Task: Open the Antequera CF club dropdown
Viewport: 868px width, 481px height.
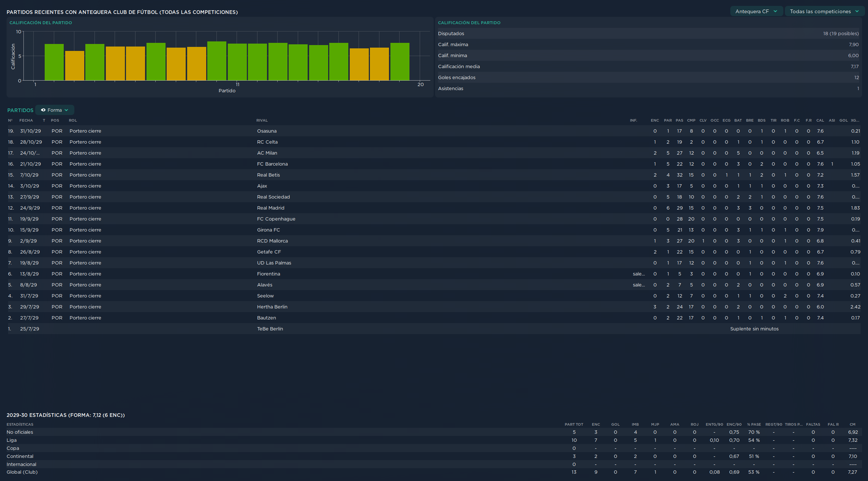Action: tap(756, 11)
